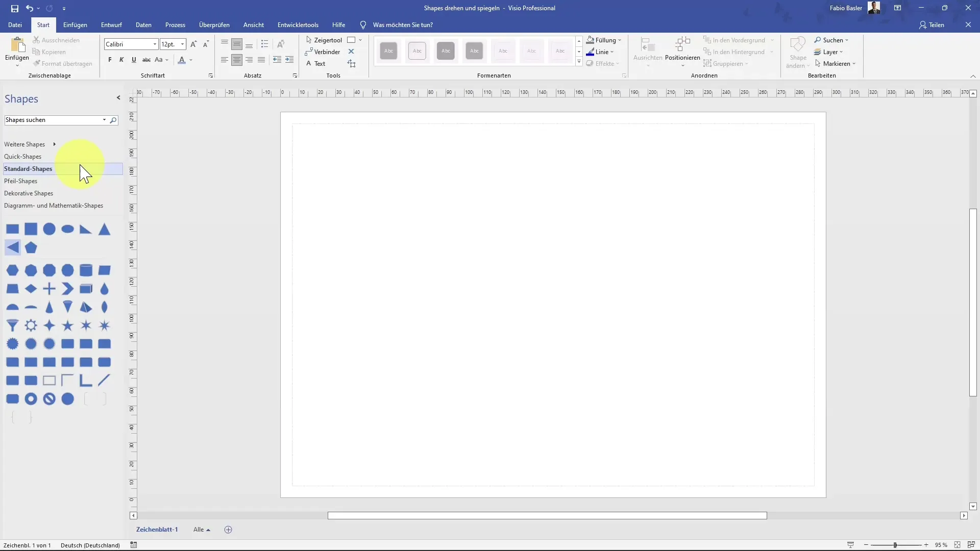Decrease font size with the small A icon
Viewport: 980px width, 551px height.
point(206,44)
